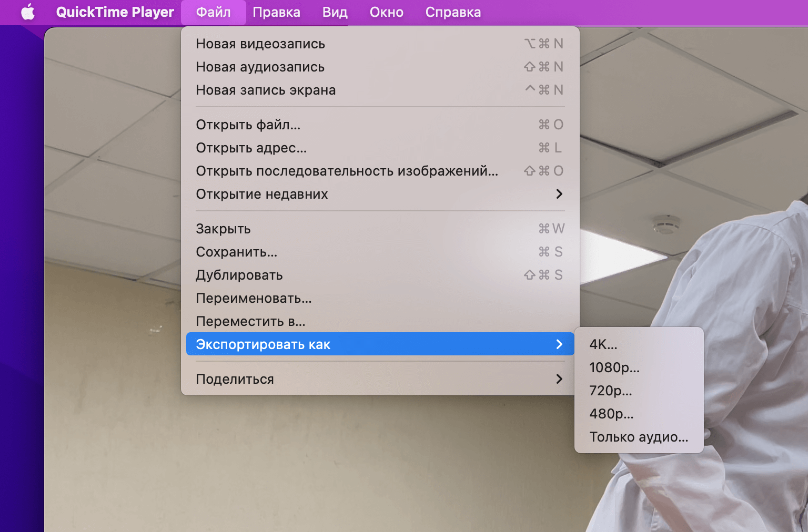Viewport: 808px width, 532px height.
Task: Choose Открыть адрес...
Action: [x=251, y=148]
